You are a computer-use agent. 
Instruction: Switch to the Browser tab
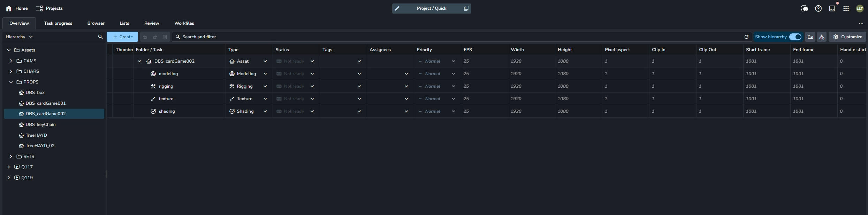pyautogui.click(x=96, y=23)
